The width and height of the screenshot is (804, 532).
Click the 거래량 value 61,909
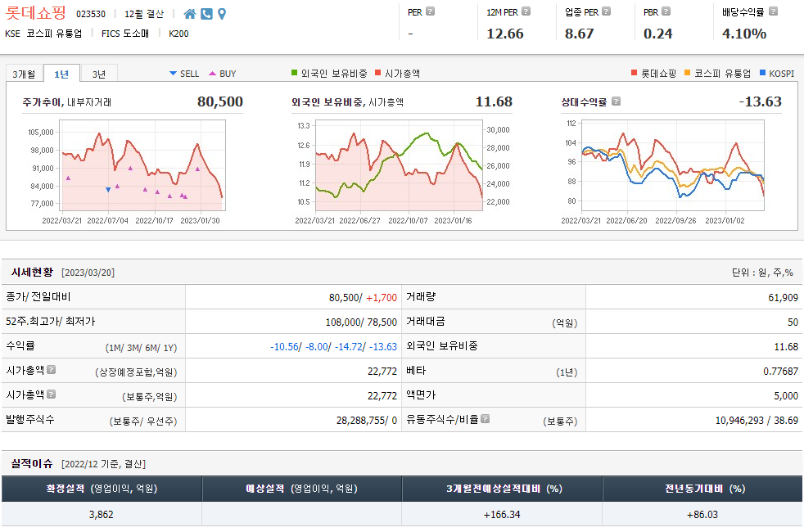(783, 297)
